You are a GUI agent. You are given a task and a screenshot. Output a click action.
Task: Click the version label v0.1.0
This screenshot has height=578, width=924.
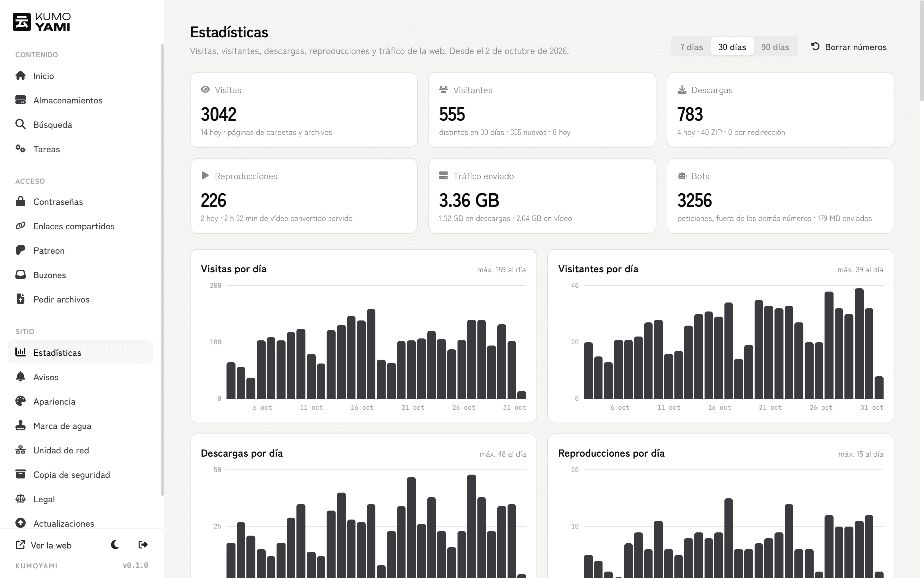135,565
